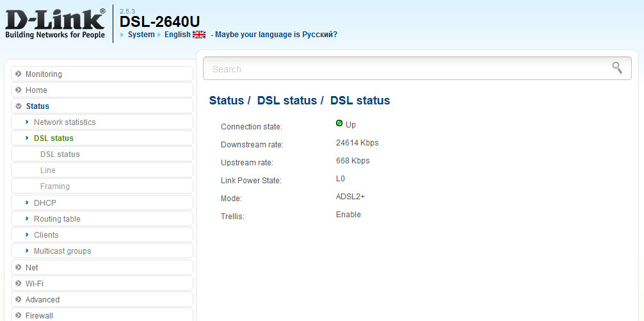Screen dimensions: 644x321
Task: Open the Routing table page
Action: click(x=102, y=218)
